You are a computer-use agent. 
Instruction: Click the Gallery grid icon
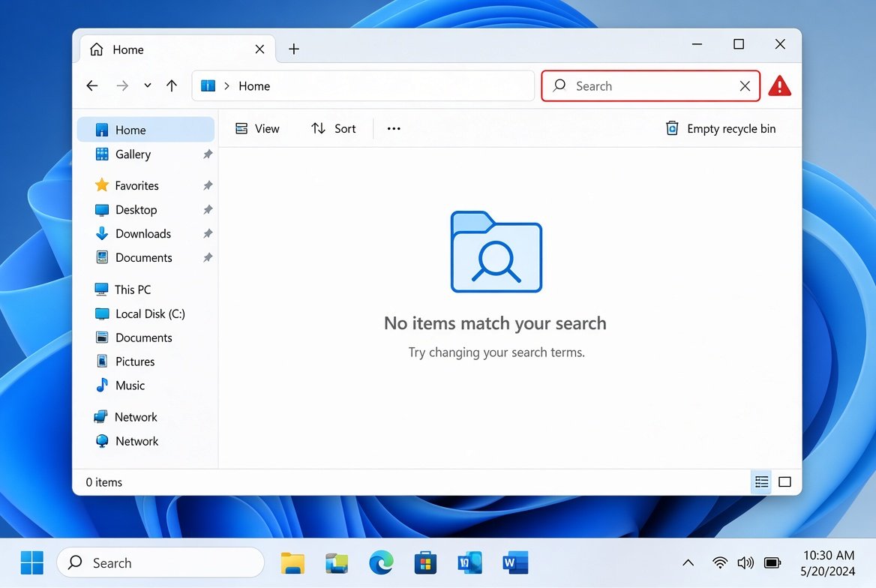pos(102,154)
